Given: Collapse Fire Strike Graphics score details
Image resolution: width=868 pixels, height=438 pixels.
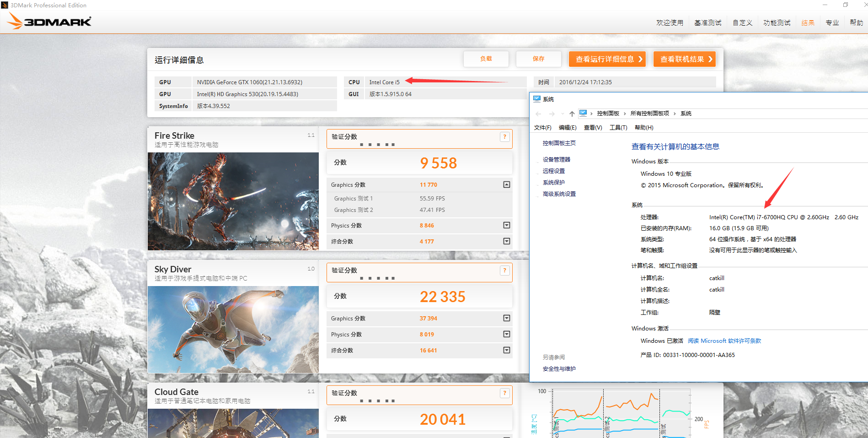Looking at the screenshot, I should 507,184.
